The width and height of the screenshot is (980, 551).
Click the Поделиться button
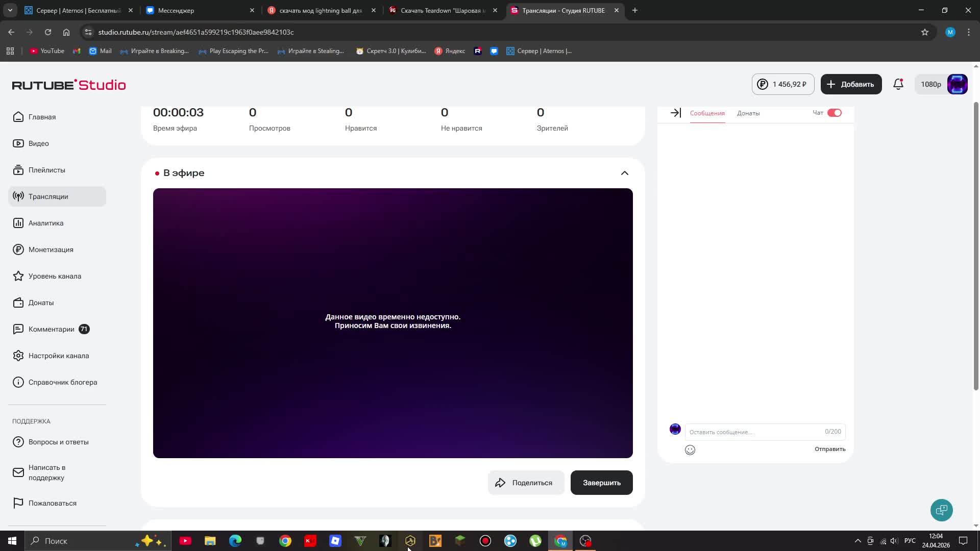click(526, 483)
